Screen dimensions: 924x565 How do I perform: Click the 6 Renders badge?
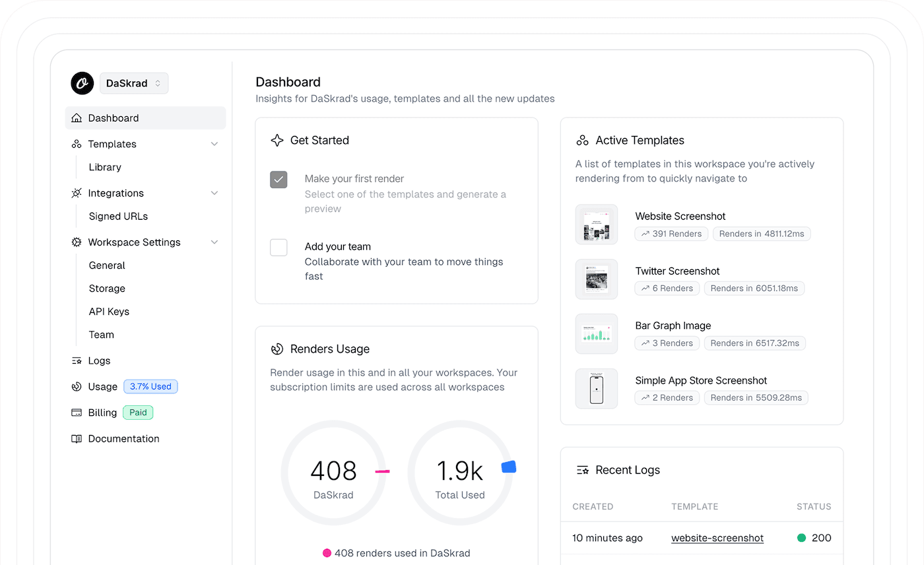[667, 288]
